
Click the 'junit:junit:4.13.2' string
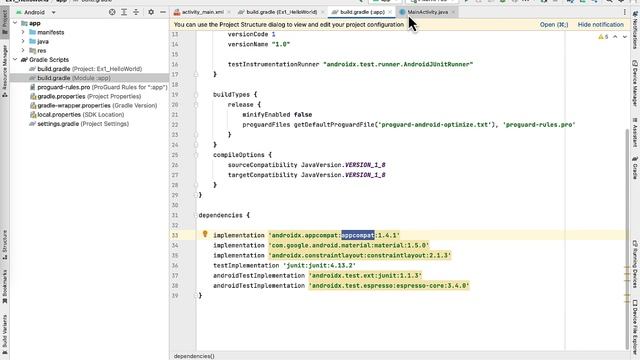coord(320,265)
